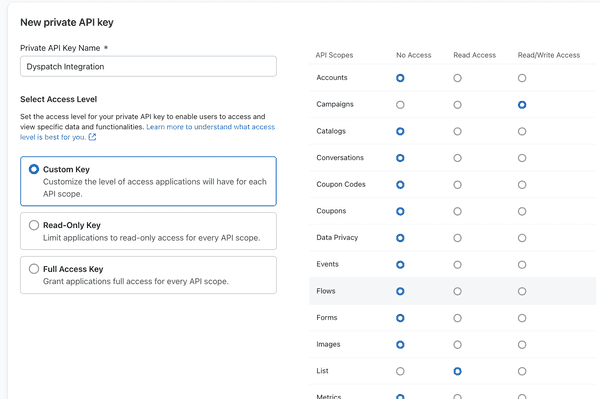Select Read/Write Access for Coupon Codes
This screenshot has height=399, width=600.
522,185
